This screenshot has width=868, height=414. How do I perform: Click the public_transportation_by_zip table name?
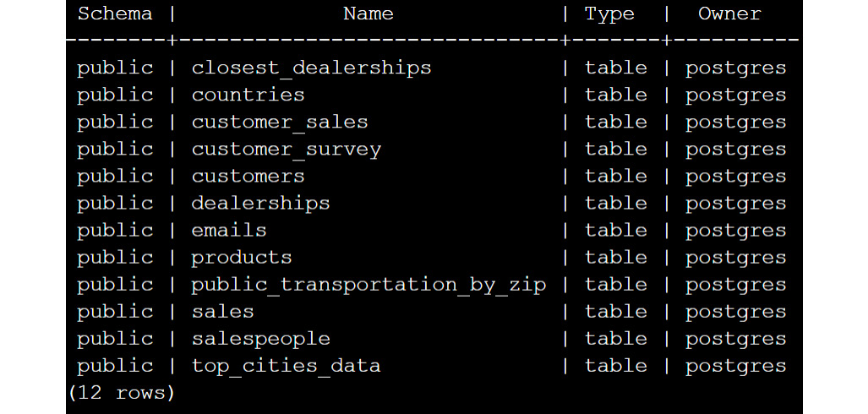click(368, 285)
